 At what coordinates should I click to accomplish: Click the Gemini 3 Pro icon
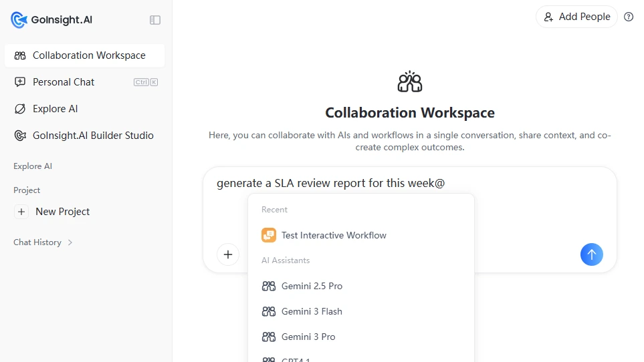[269, 337]
